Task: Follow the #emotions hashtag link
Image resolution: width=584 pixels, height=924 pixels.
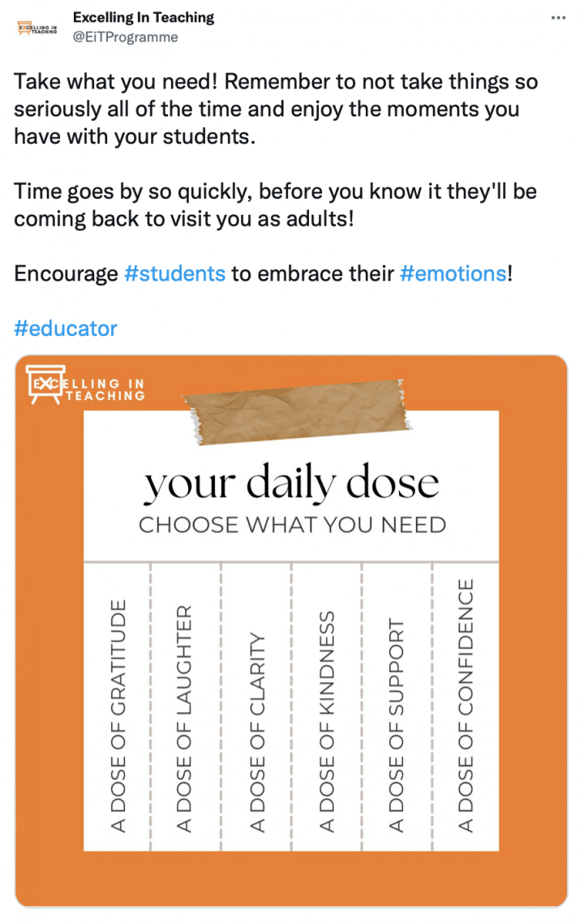Action: click(x=453, y=273)
